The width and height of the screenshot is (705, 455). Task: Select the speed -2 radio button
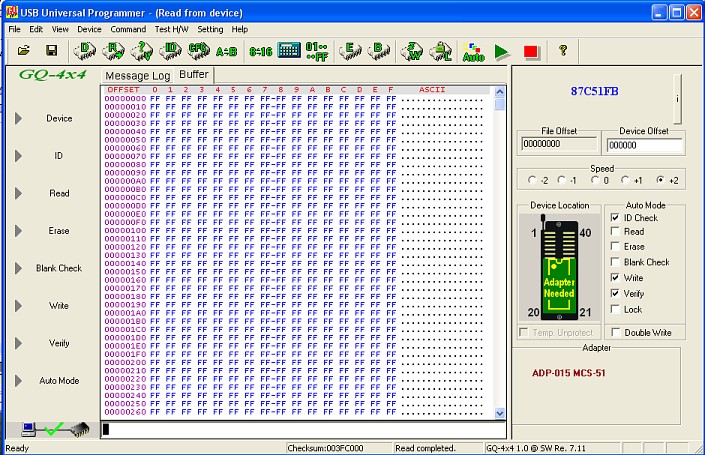[533, 180]
